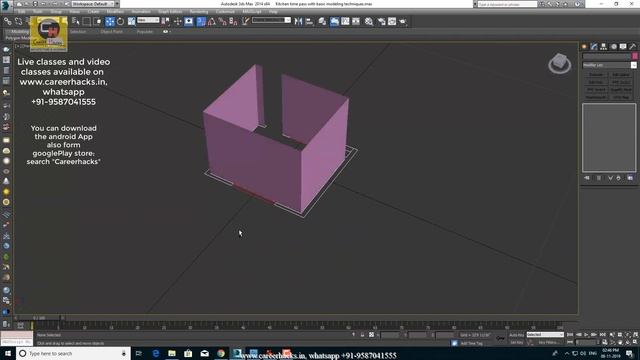Go to the start frame
This screenshot has width=640, height=360.
tap(570, 335)
